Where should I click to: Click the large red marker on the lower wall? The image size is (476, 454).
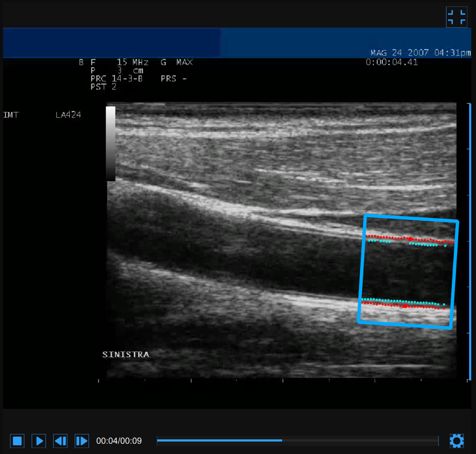tap(405, 306)
